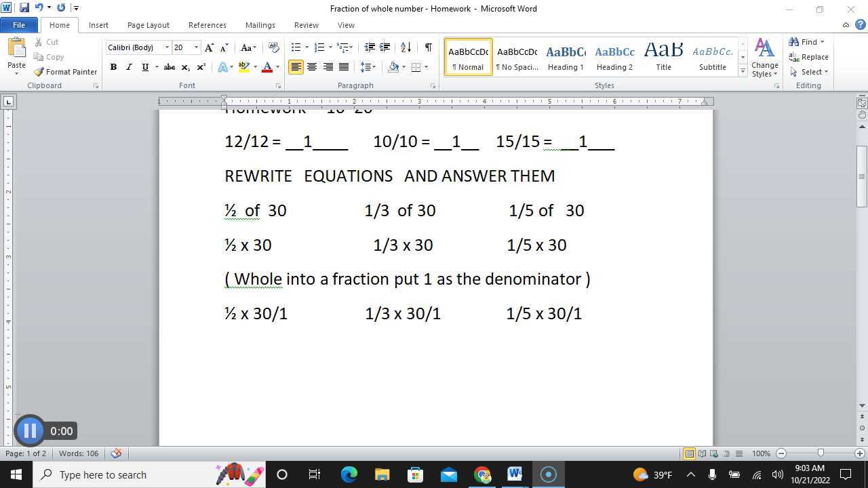Apply the Subscript formatting icon
Screen dimensions: 868x488
(x=184, y=67)
